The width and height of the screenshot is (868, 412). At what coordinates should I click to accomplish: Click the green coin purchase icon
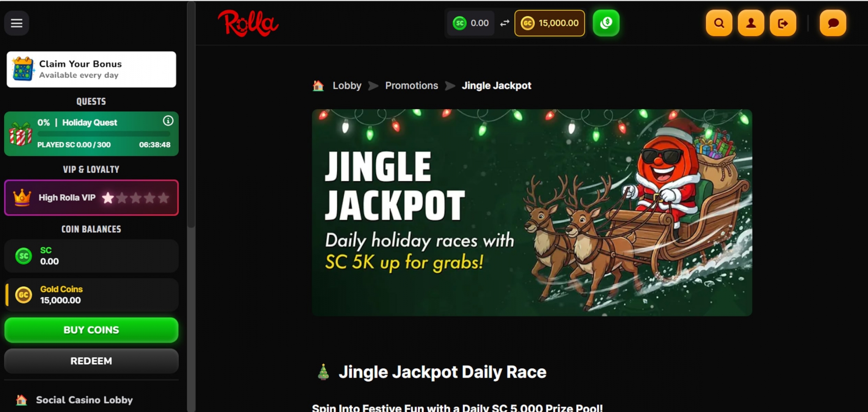click(606, 23)
